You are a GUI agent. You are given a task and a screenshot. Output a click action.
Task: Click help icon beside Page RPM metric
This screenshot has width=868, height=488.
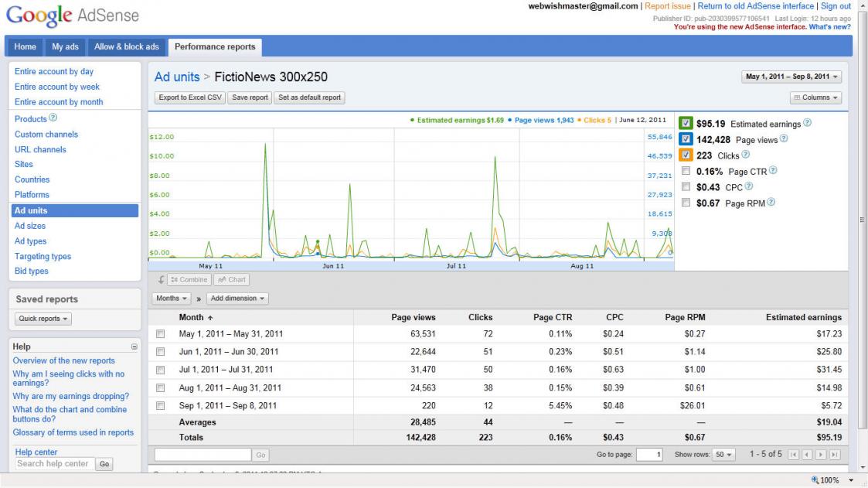coord(771,203)
